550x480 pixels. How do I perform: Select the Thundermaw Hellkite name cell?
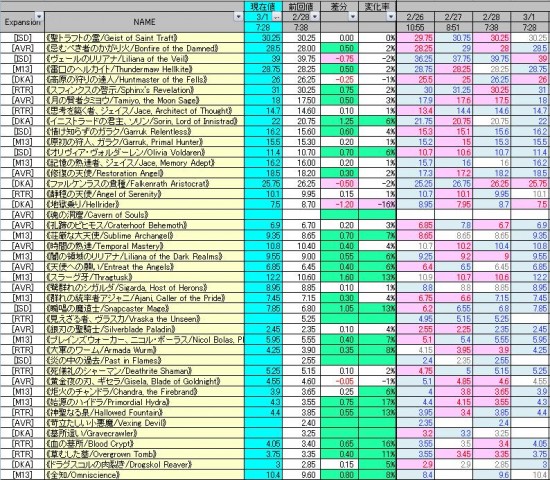(x=144, y=69)
